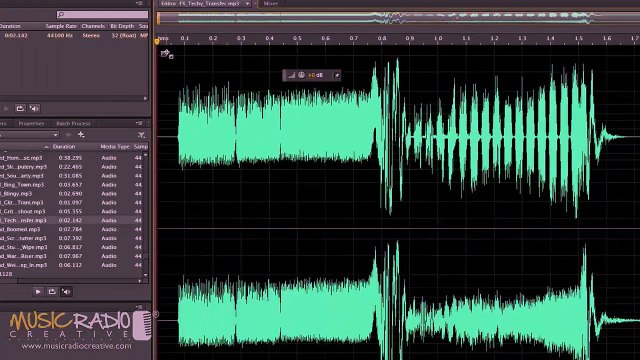Select the file with duration 0:01.097

click(x=71, y=202)
